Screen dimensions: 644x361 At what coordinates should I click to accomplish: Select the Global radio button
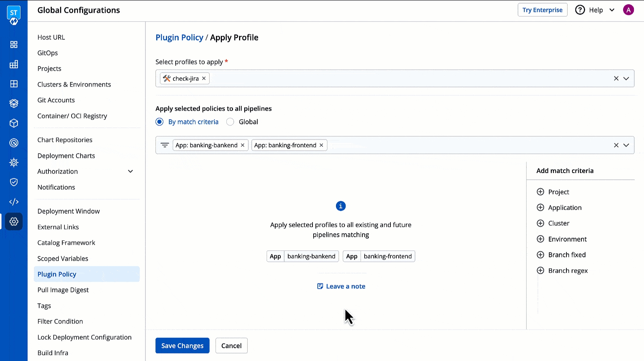pyautogui.click(x=230, y=122)
